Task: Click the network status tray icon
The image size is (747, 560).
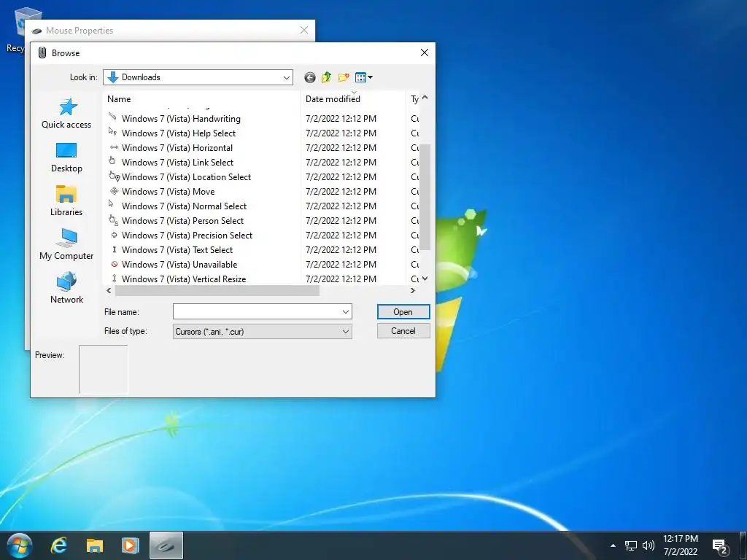Action: (631, 545)
